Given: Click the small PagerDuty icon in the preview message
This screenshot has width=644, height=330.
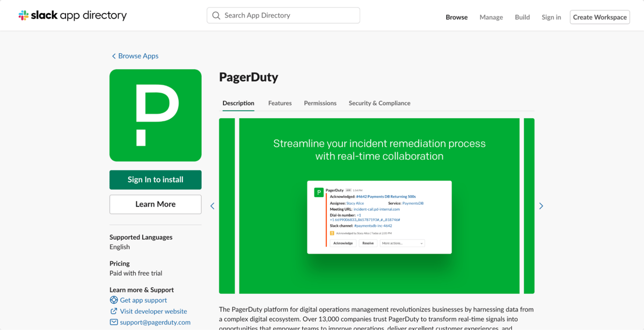Looking at the screenshot, I should click(319, 192).
